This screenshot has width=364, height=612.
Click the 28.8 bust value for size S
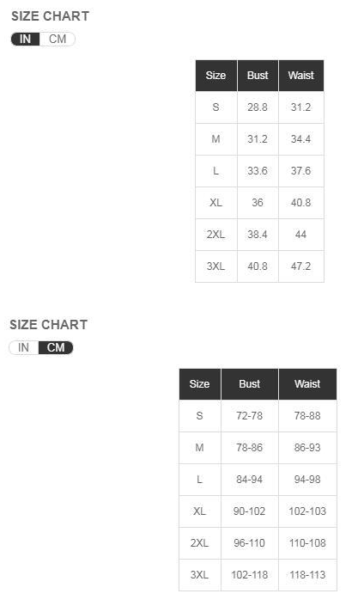point(258,107)
